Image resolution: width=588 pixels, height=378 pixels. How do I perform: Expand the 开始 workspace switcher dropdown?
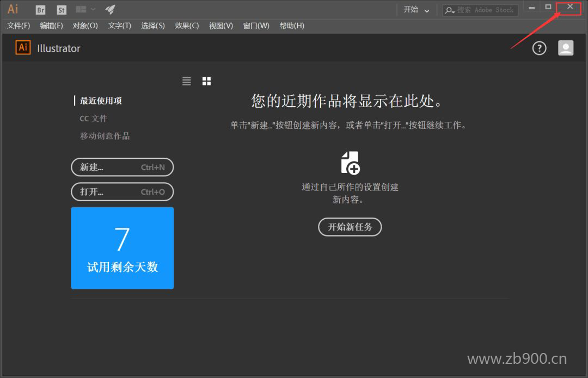(416, 10)
